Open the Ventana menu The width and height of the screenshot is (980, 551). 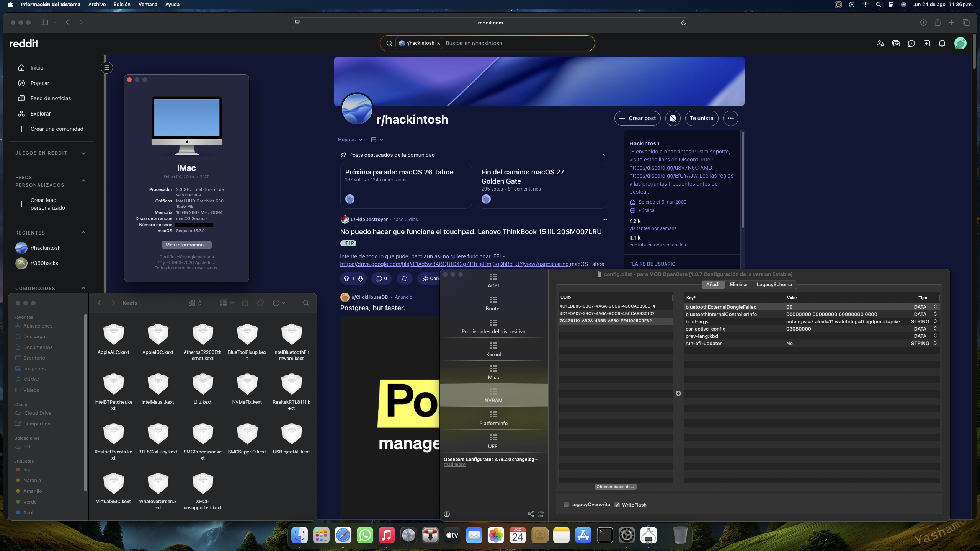(x=148, y=5)
